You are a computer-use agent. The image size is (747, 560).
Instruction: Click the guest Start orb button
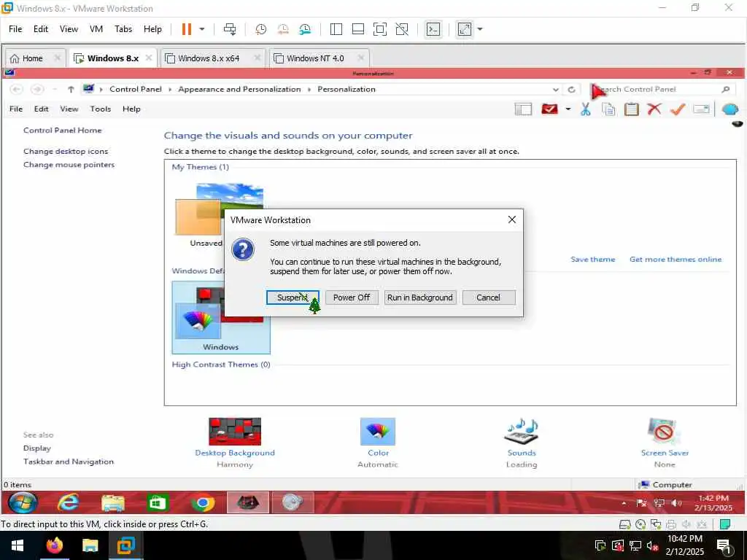(23, 503)
